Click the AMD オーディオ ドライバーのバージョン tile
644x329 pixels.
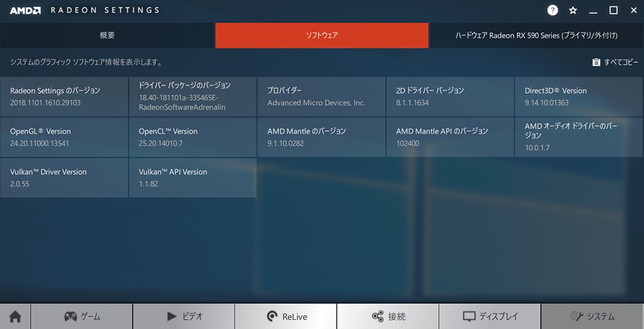579,137
